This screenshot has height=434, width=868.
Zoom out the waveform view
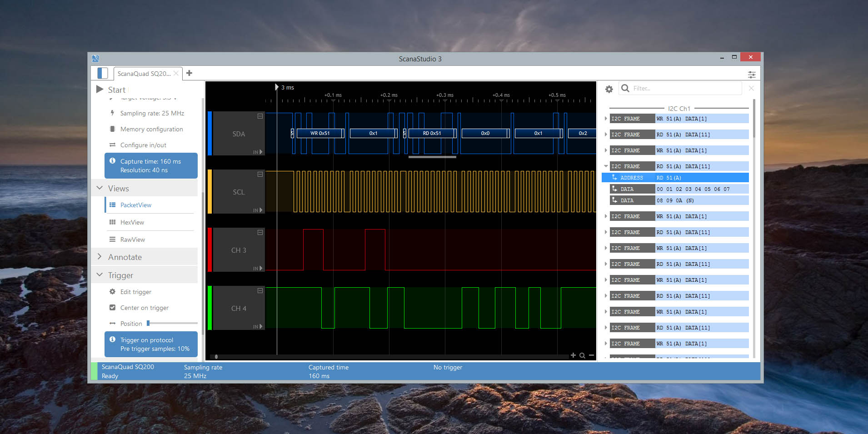point(591,355)
